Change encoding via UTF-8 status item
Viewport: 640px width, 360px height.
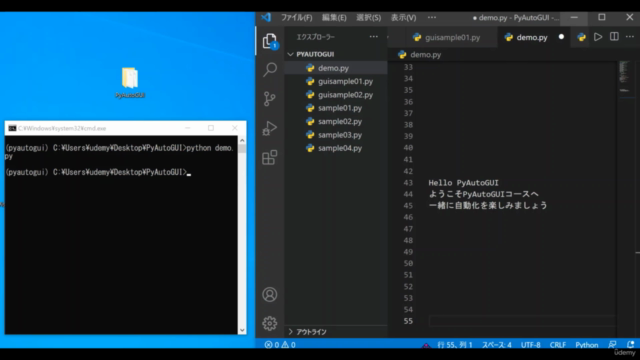coord(530,344)
